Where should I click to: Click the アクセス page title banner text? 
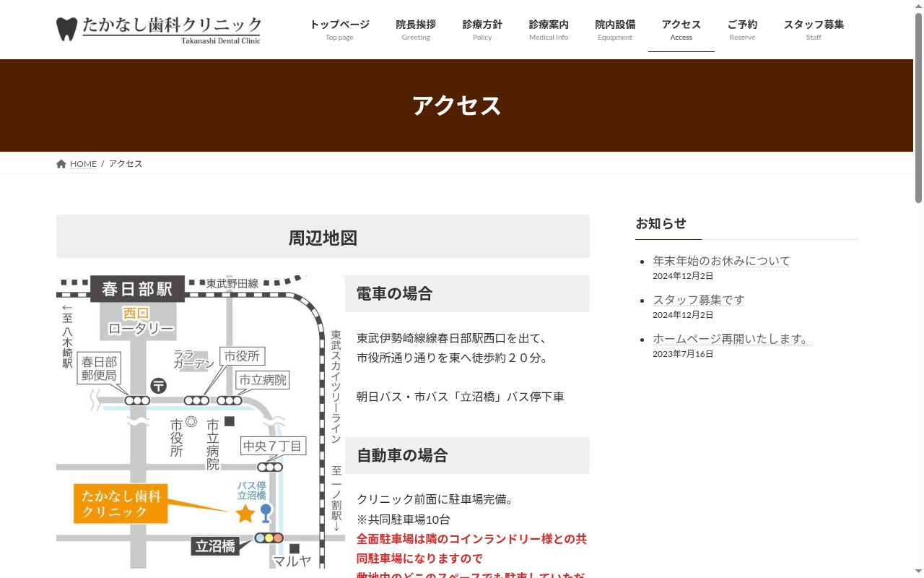click(x=456, y=105)
